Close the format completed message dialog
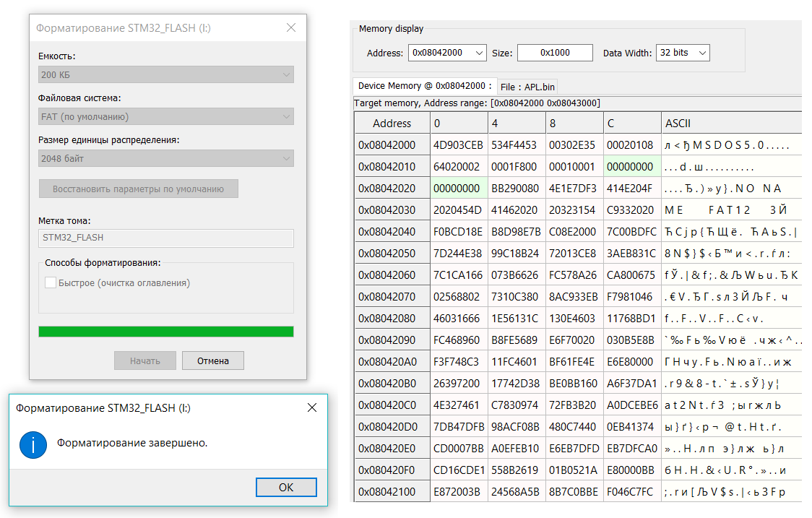 pos(312,407)
